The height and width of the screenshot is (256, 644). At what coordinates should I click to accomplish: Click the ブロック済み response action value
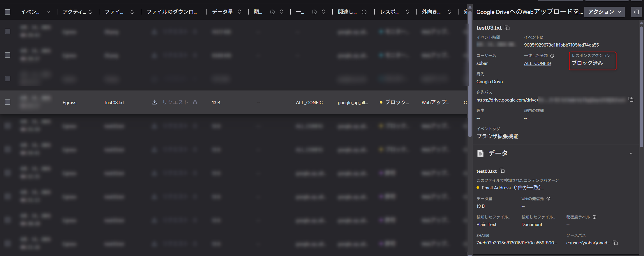pos(587,63)
